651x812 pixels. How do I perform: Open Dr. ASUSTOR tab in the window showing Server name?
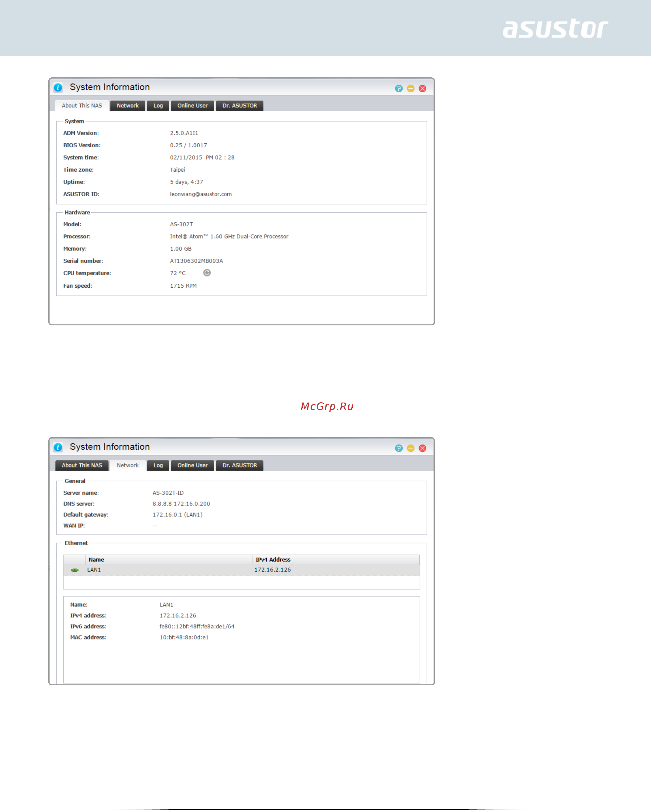click(239, 466)
